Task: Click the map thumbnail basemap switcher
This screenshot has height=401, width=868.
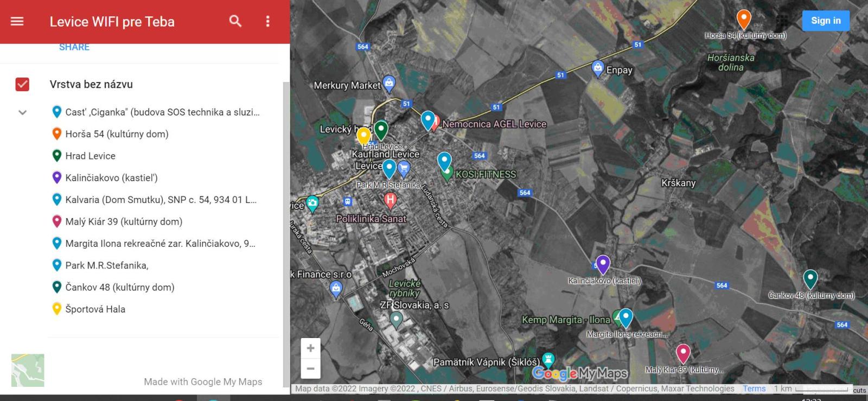Action: point(28,370)
